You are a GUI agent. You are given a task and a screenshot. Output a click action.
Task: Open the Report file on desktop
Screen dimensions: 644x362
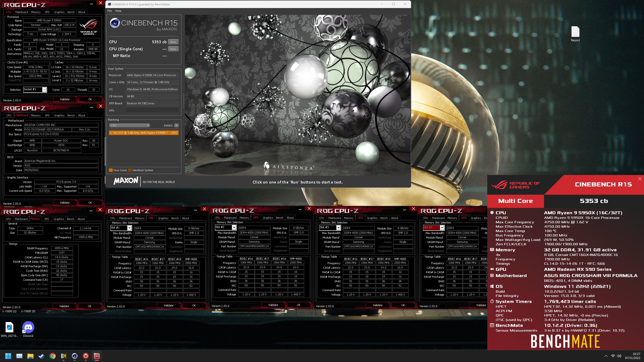(575, 34)
